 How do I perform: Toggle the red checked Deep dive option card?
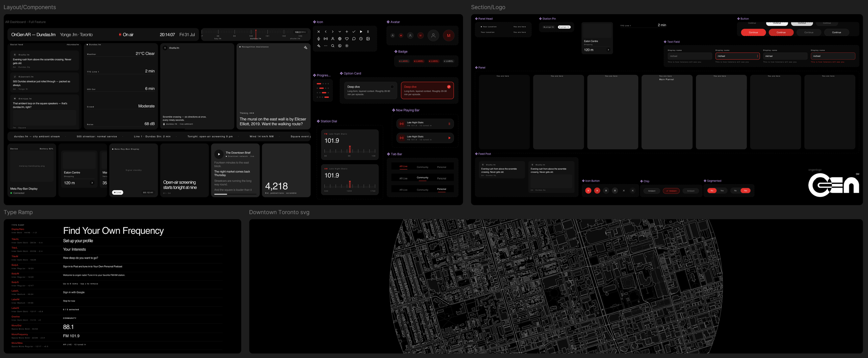click(427, 90)
